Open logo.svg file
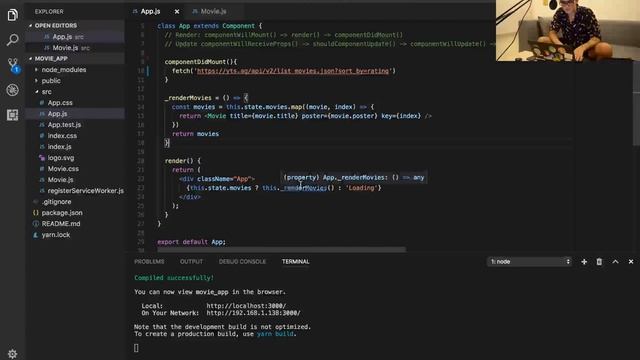 pos(75,158)
